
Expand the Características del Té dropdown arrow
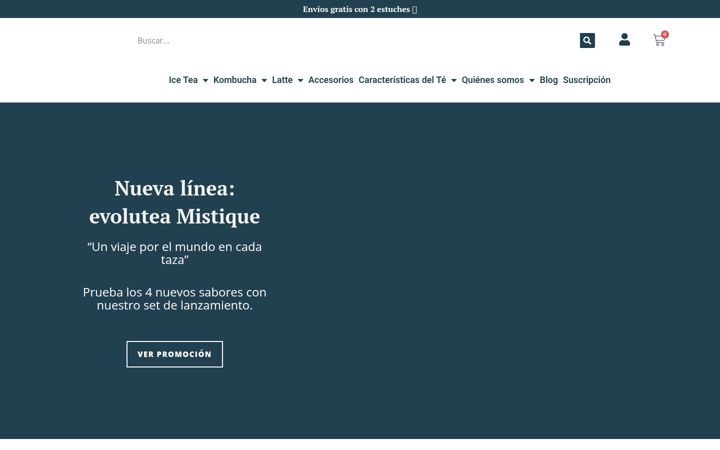point(454,80)
